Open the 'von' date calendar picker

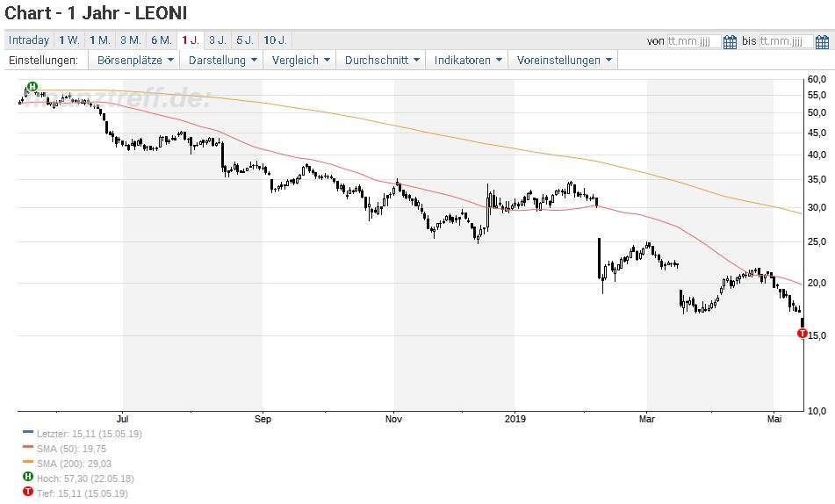tap(731, 41)
